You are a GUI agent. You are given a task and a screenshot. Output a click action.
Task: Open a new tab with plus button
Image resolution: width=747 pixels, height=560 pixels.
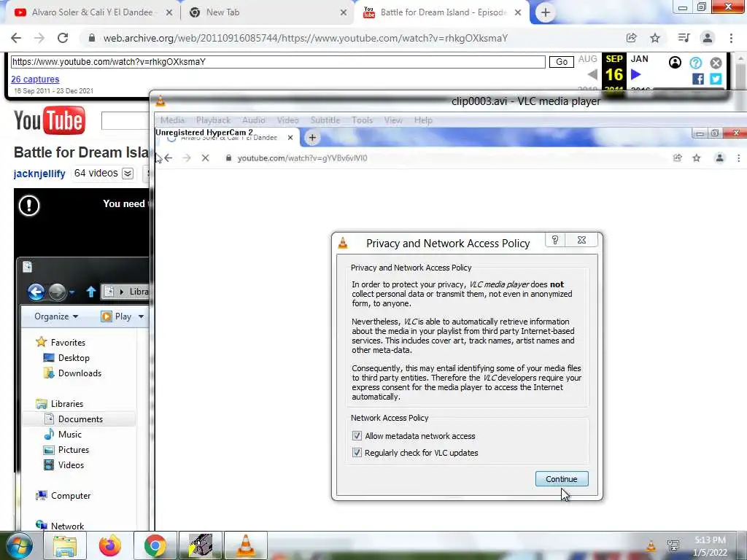[x=546, y=12]
